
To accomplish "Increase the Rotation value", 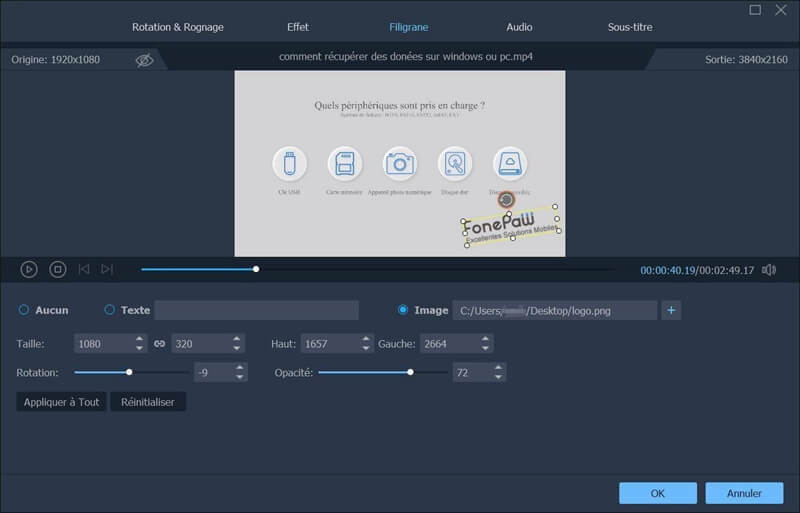I will [x=239, y=368].
